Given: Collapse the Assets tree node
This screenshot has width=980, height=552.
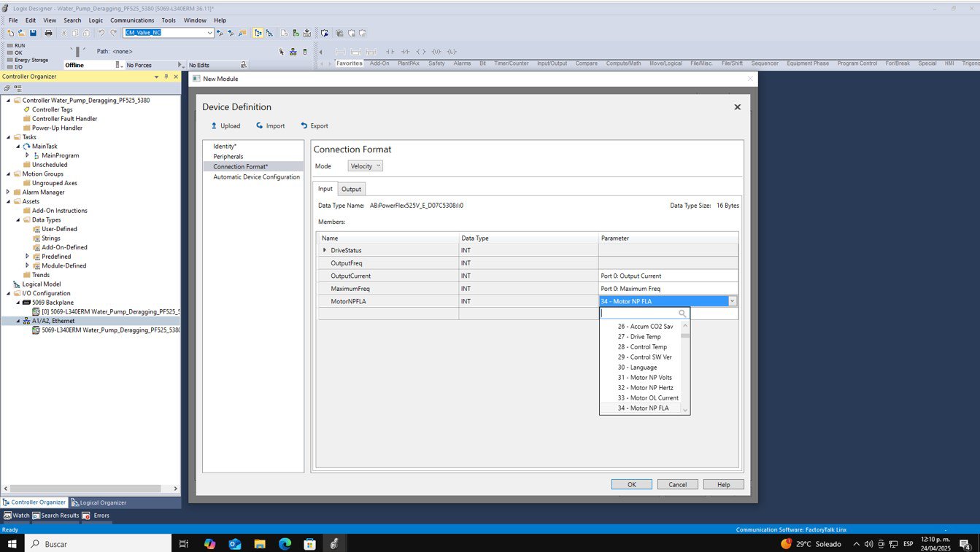Looking at the screenshot, I should [x=8, y=201].
